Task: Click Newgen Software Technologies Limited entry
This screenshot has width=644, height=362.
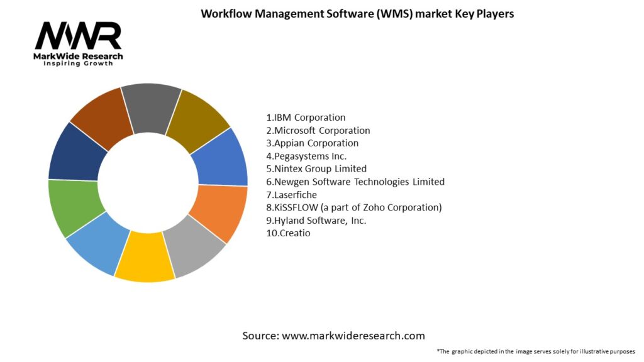Action: point(355,182)
